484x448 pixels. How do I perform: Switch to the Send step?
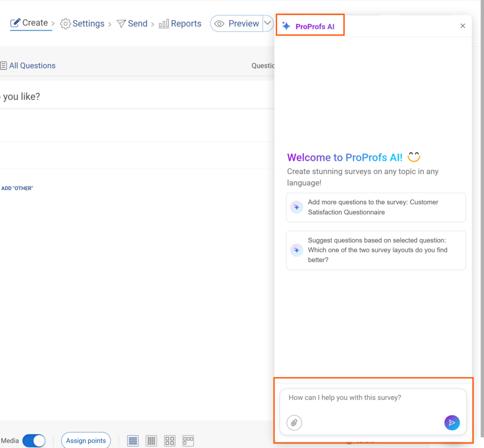(x=132, y=24)
